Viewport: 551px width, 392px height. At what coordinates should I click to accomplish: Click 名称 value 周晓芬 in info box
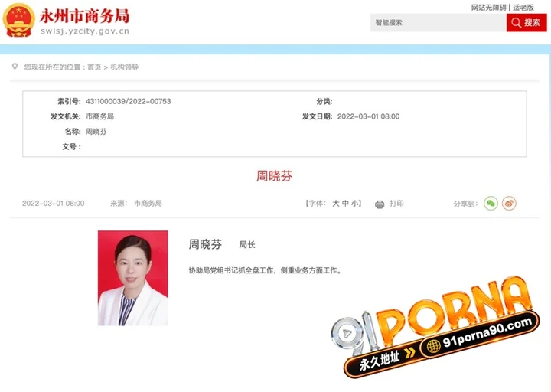[96, 132]
